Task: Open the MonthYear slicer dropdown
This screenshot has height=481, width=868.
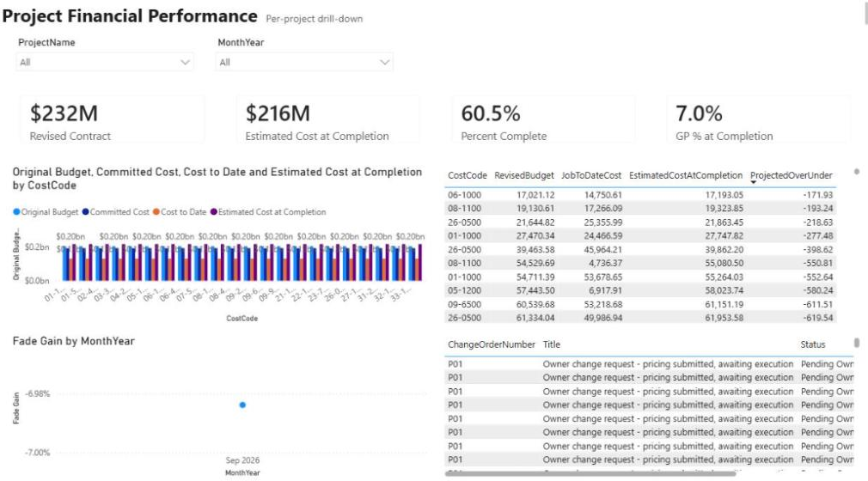Action: coord(304,62)
